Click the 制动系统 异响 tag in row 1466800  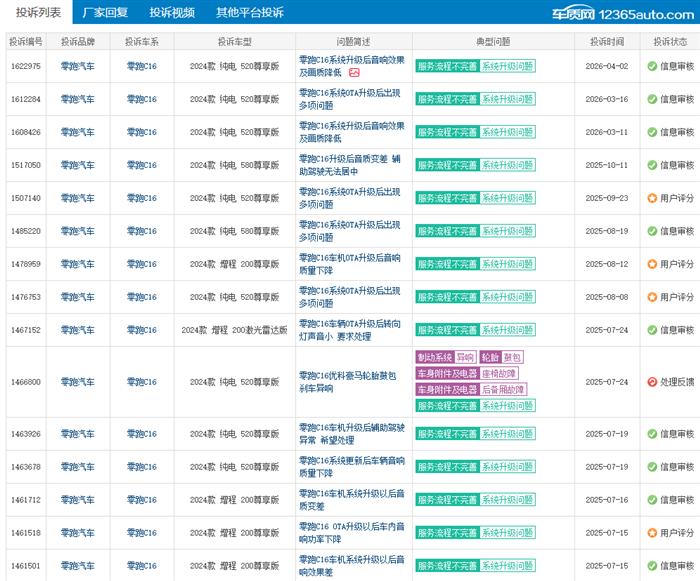click(x=446, y=357)
